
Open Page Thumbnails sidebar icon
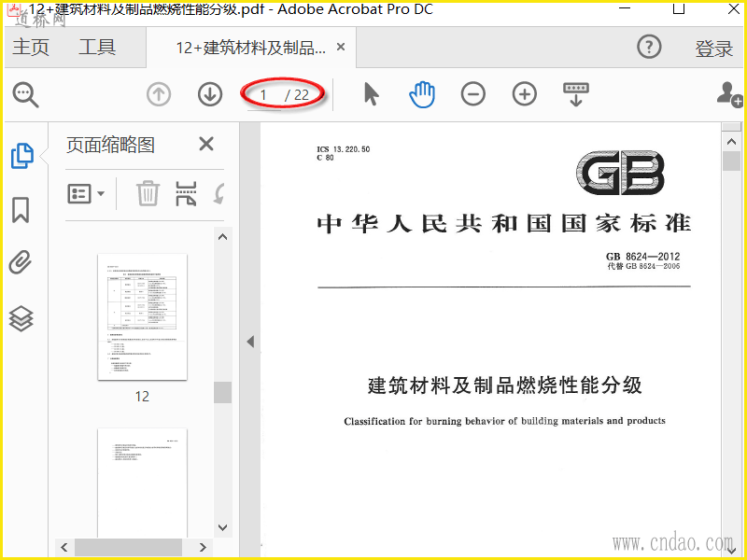21,156
